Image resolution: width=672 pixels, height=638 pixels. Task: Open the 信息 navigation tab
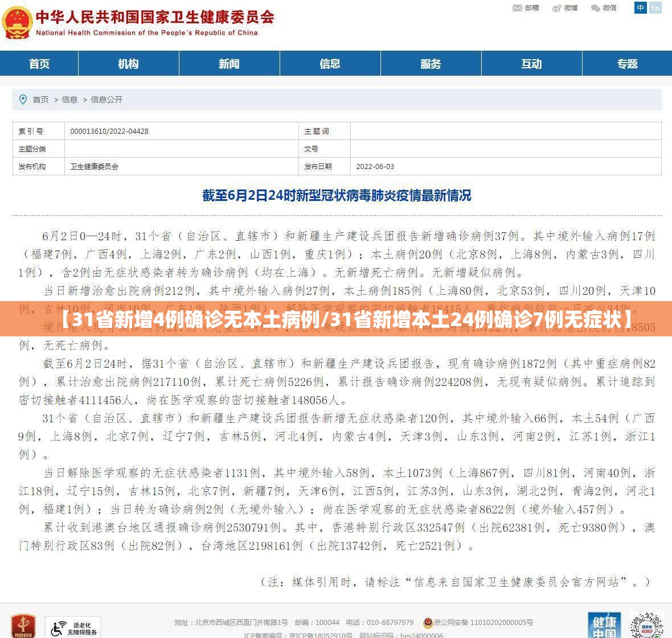[x=330, y=63]
